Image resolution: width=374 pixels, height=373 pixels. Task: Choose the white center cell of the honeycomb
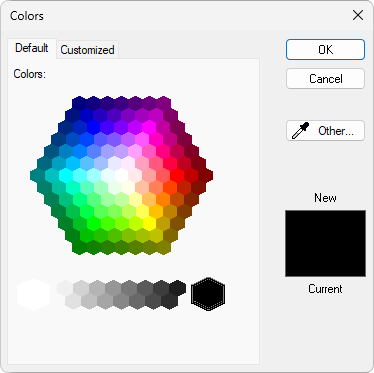pos(121,175)
